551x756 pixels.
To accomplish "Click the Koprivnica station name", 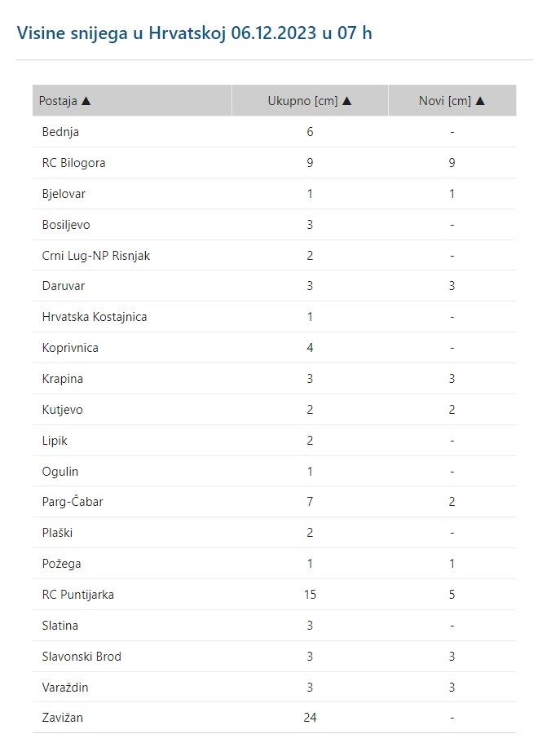I will tap(70, 348).
